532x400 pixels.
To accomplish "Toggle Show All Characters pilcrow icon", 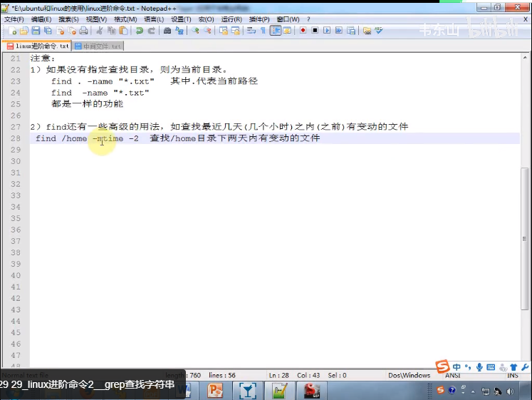I will click(263, 31).
